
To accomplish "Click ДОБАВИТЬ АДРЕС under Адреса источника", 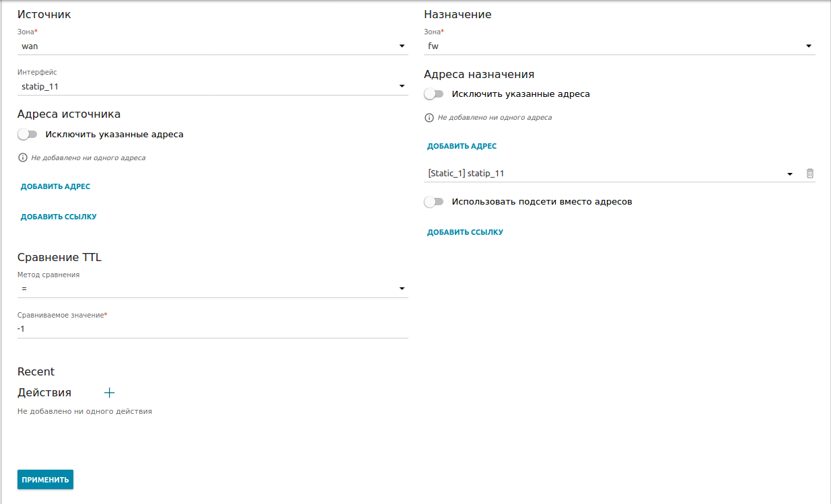I will pos(55,186).
